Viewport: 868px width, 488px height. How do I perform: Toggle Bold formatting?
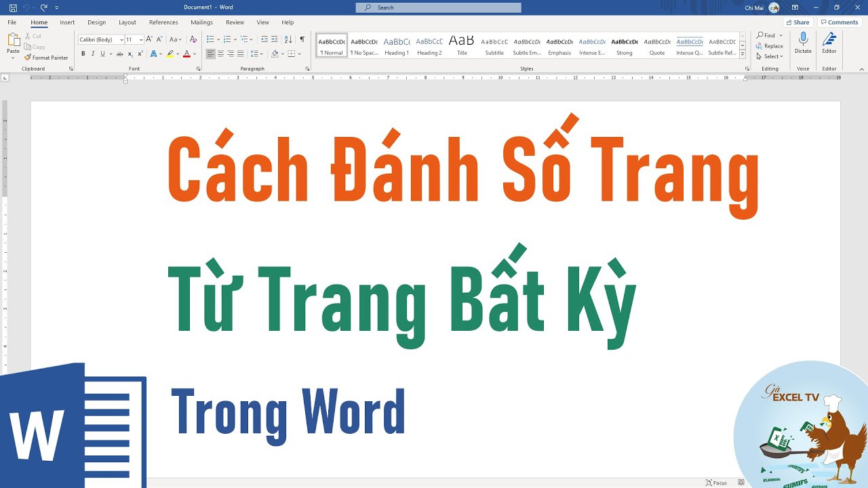pos(83,54)
